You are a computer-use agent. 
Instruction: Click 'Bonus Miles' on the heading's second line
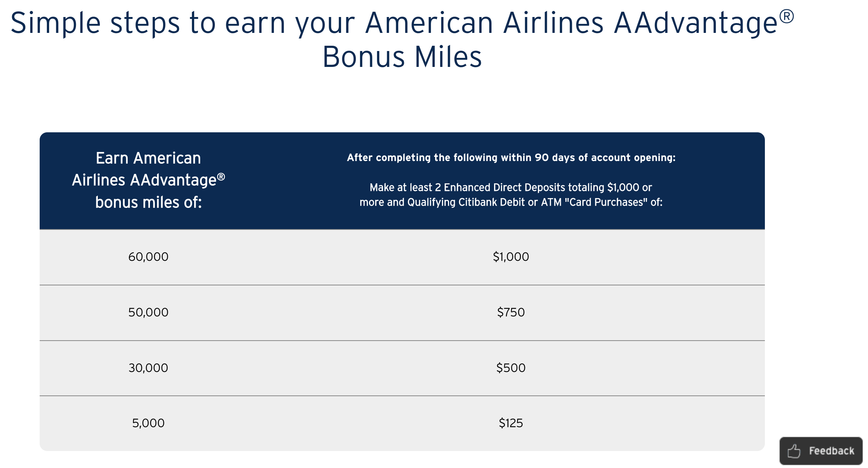pos(402,57)
